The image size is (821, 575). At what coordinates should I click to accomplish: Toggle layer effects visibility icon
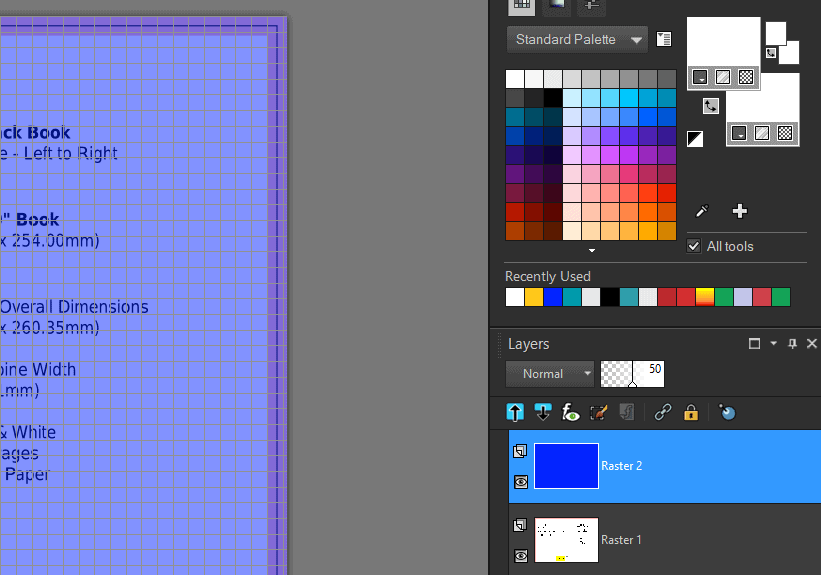tap(570, 413)
